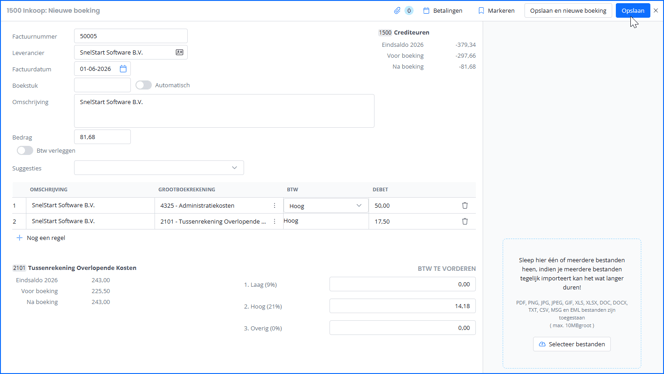Open the Leverancier contact card icon
664x374 pixels.
(180, 52)
